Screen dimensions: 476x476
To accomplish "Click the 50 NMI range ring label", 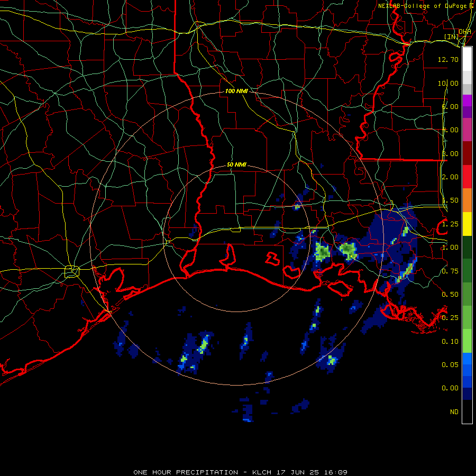I will [x=236, y=165].
